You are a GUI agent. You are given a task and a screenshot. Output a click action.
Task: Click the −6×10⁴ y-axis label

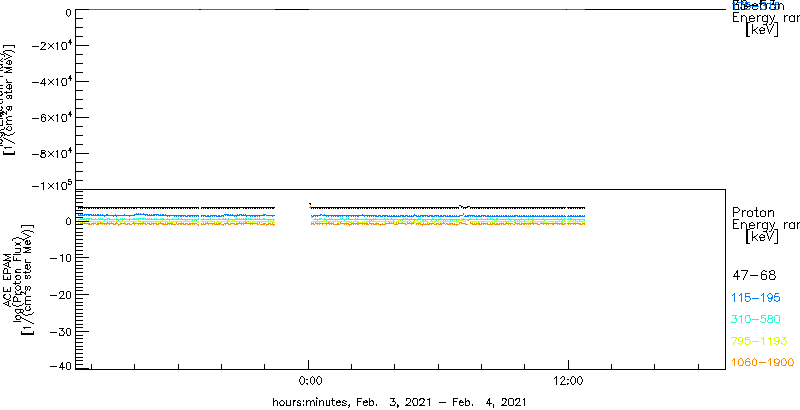52,118
